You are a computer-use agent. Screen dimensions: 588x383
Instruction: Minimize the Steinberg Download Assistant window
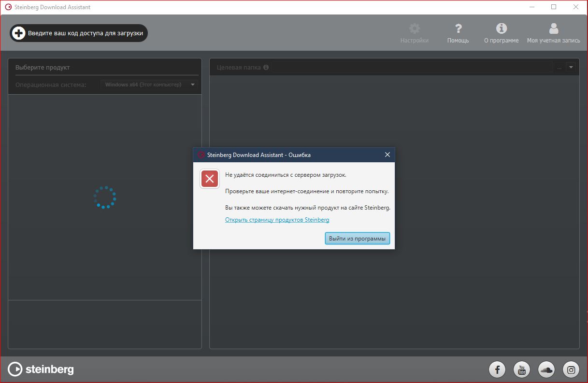pos(531,7)
